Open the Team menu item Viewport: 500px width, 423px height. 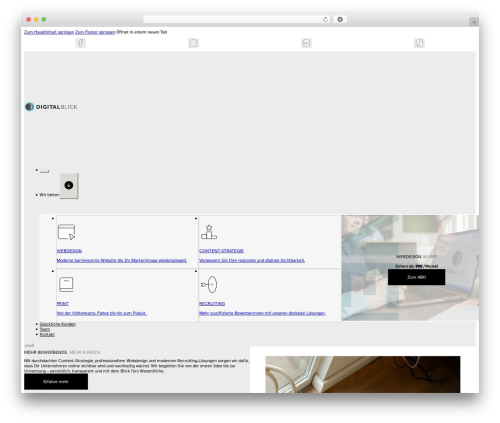pos(45,329)
